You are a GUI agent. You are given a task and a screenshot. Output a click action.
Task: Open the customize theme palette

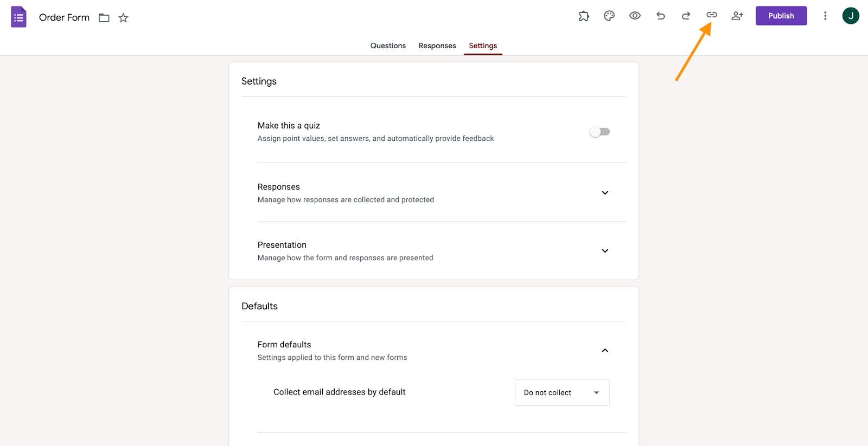(609, 16)
